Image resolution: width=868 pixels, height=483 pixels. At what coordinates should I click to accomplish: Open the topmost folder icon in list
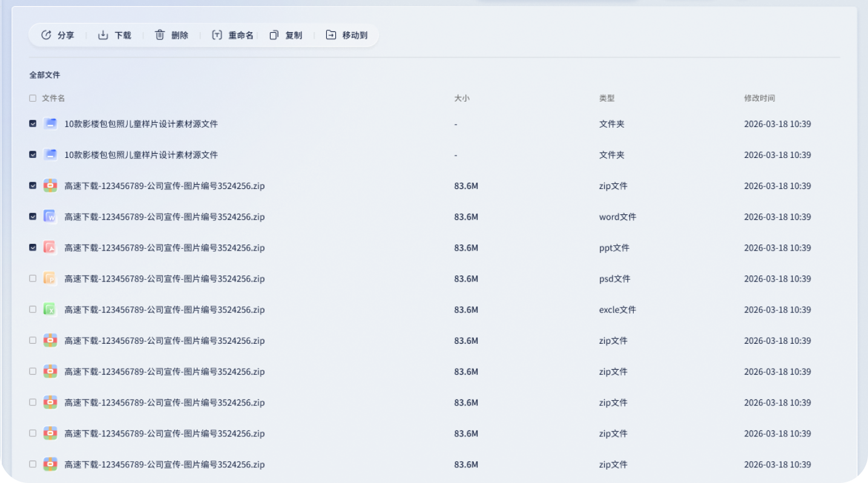(x=50, y=123)
